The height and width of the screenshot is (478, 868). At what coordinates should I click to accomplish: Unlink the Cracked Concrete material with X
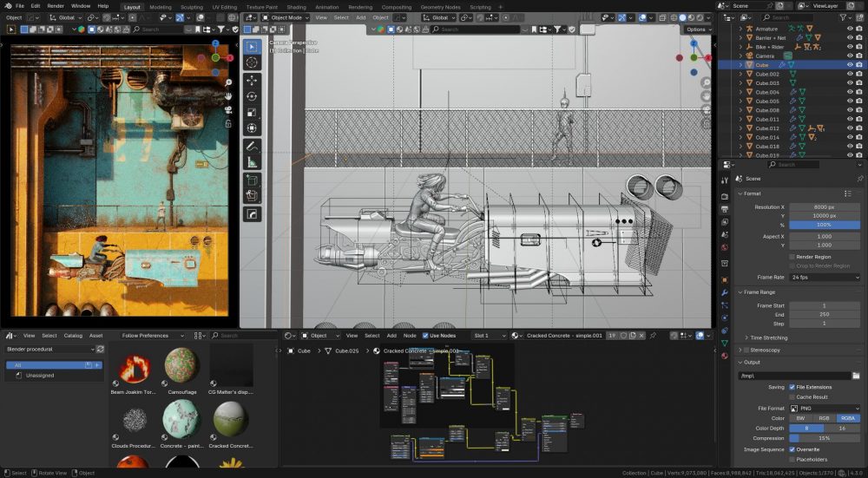641,335
